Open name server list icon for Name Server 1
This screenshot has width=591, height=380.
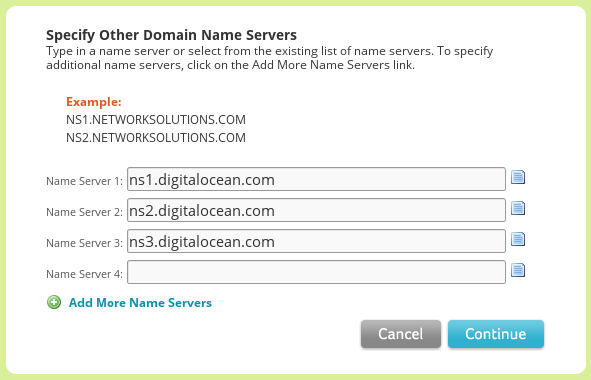(518, 177)
